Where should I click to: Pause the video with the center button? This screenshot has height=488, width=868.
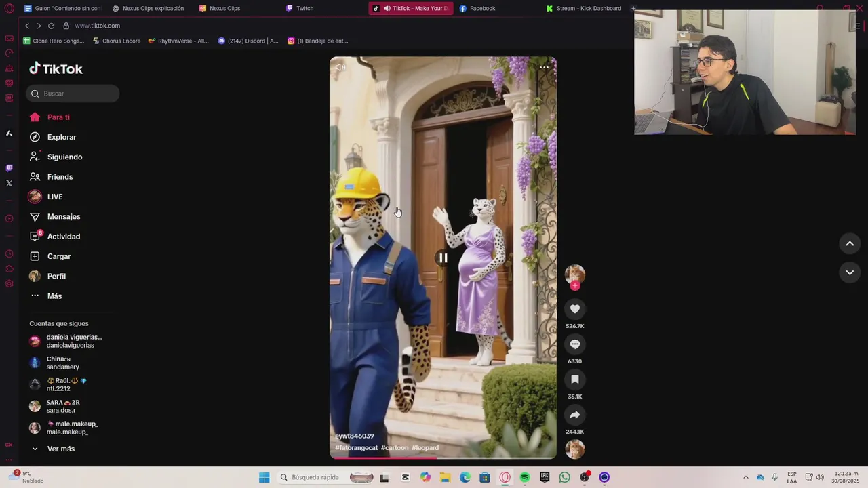[x=443, y=258]
